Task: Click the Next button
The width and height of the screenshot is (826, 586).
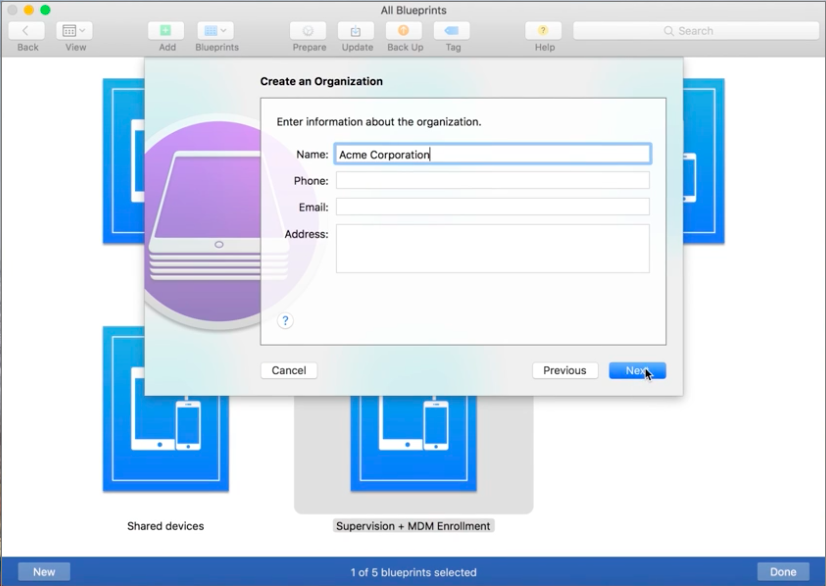Action: pos(637,370)
